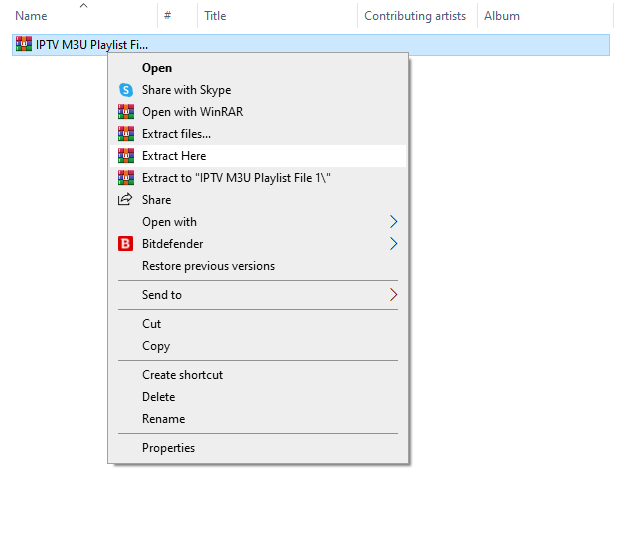Choose Copy in the context menu

pyautogui.click(x=156, y=346)
